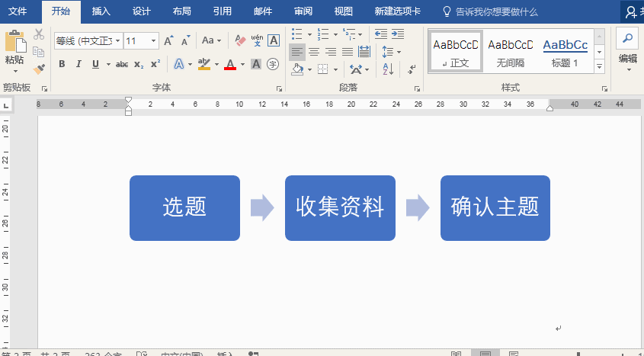Select the 确认主题 SmartArt box

click(495, 208)
